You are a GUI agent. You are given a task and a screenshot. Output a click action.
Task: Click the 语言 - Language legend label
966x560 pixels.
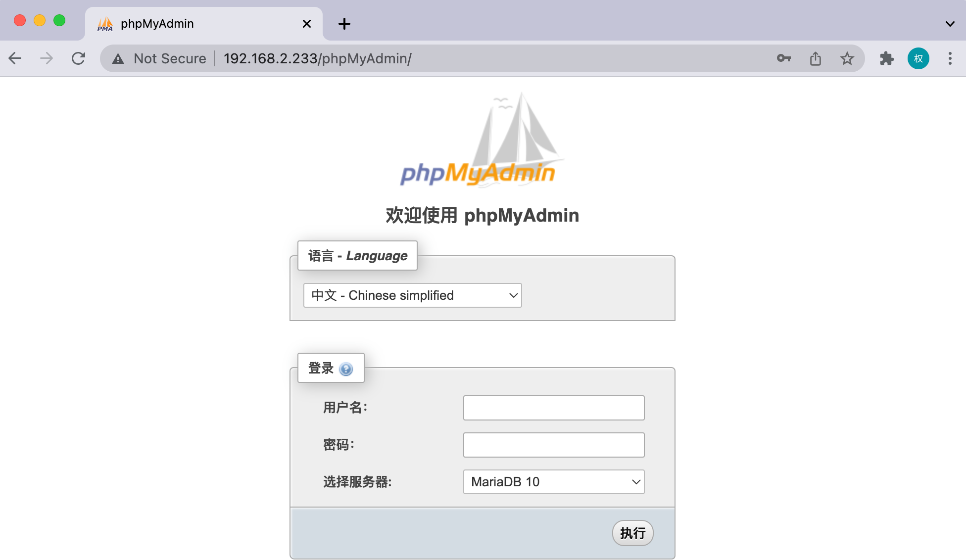pos(358,256)
